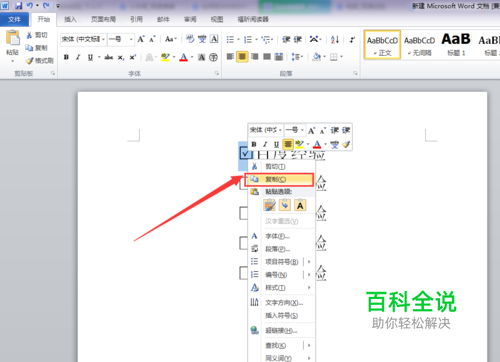Click the Sort icon in paragraph group

[335, 40]
